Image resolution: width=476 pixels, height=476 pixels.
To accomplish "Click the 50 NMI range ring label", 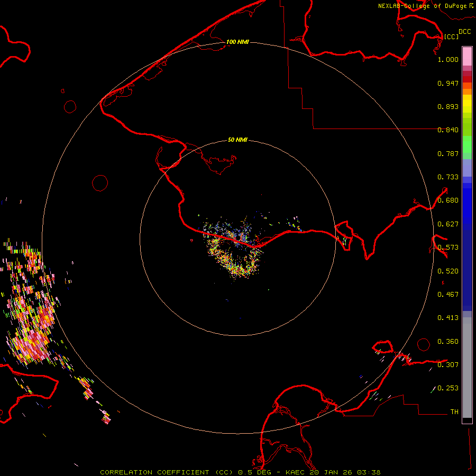I will click(237, 140).
